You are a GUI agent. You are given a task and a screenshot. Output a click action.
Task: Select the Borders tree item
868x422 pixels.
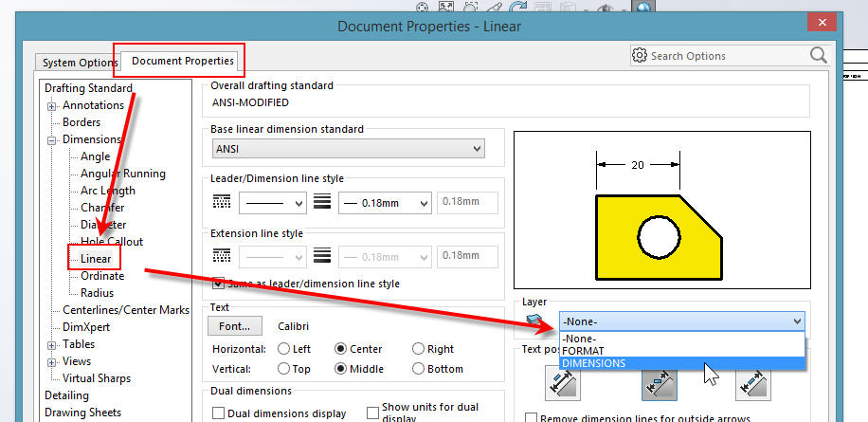tap(81, 122)
